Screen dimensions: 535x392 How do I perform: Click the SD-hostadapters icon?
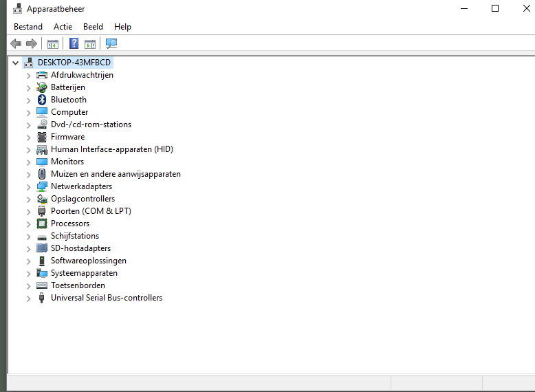(x=42, y=248)
